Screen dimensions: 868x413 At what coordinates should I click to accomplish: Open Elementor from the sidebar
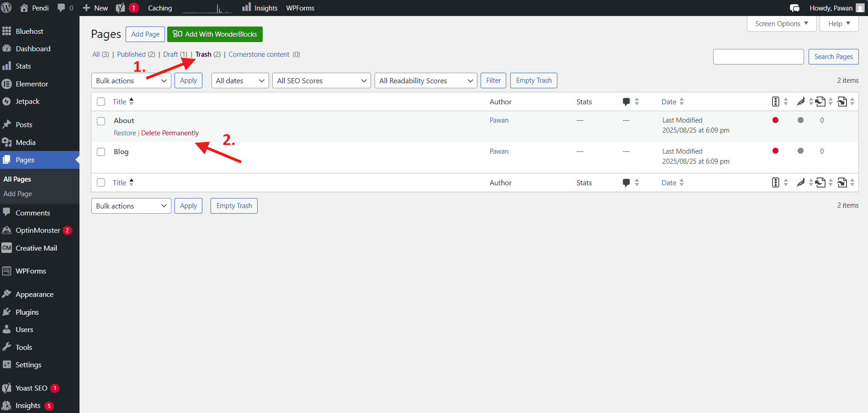pyautogui.click(x=31, y=84)
